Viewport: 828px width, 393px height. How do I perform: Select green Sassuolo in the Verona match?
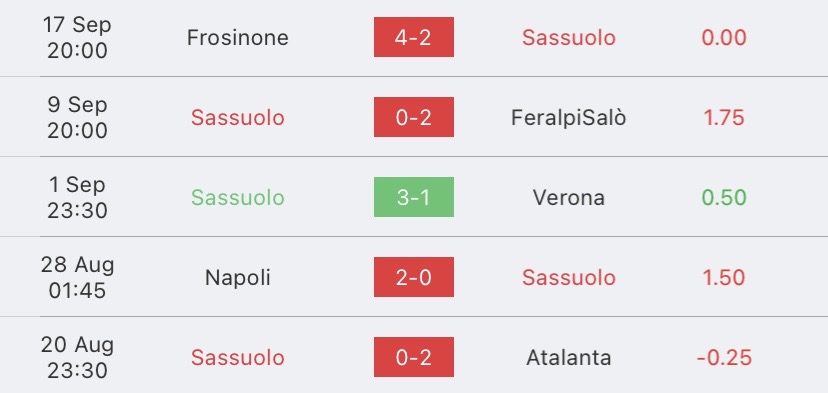[x=238, y=198]
